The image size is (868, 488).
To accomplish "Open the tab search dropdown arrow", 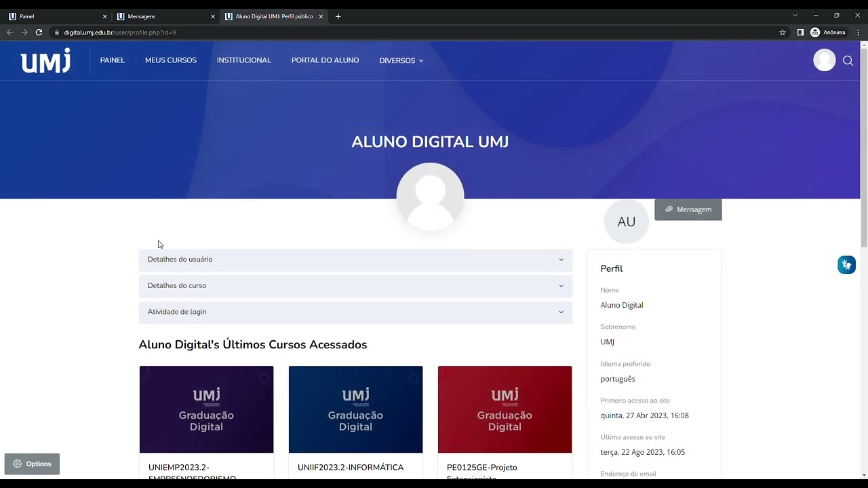I will coord(795,16).
